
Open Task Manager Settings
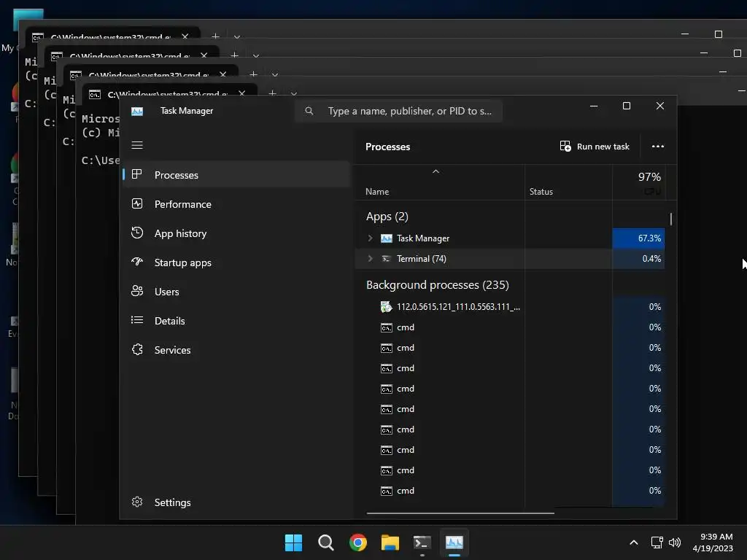236,502
